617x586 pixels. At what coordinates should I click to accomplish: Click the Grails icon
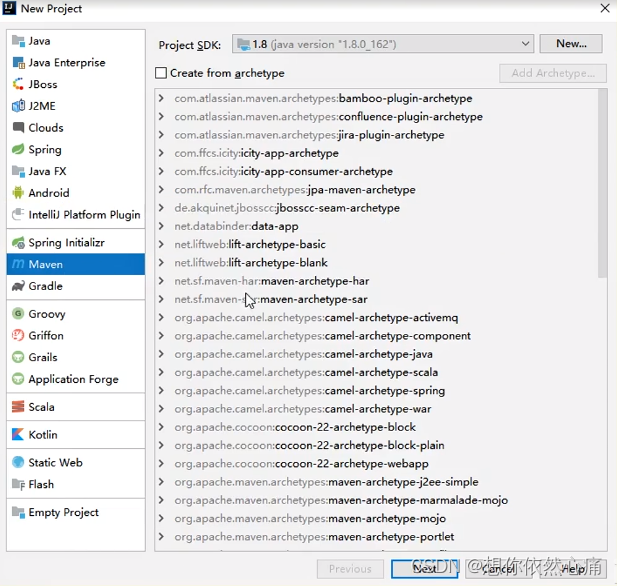click(18, 357)
